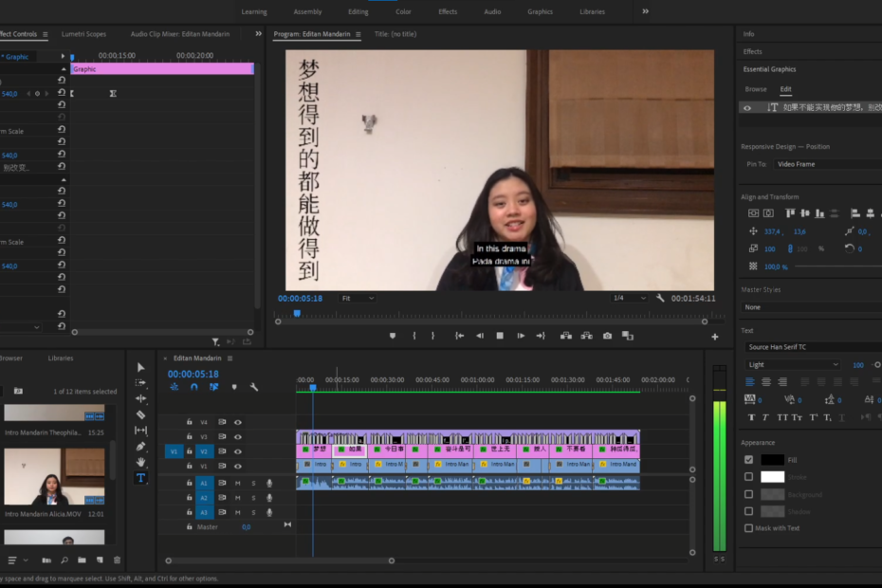Add a marker in Program monitor

(x=393, y=336)
